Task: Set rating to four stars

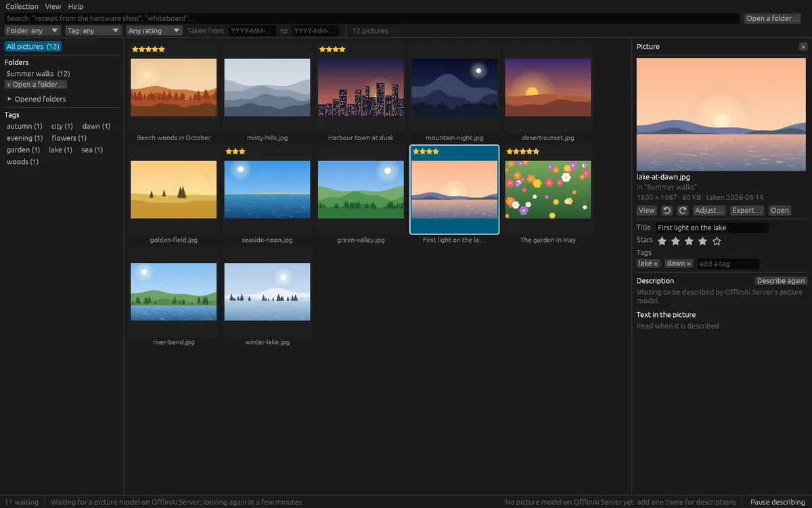Action: [702, 241]
